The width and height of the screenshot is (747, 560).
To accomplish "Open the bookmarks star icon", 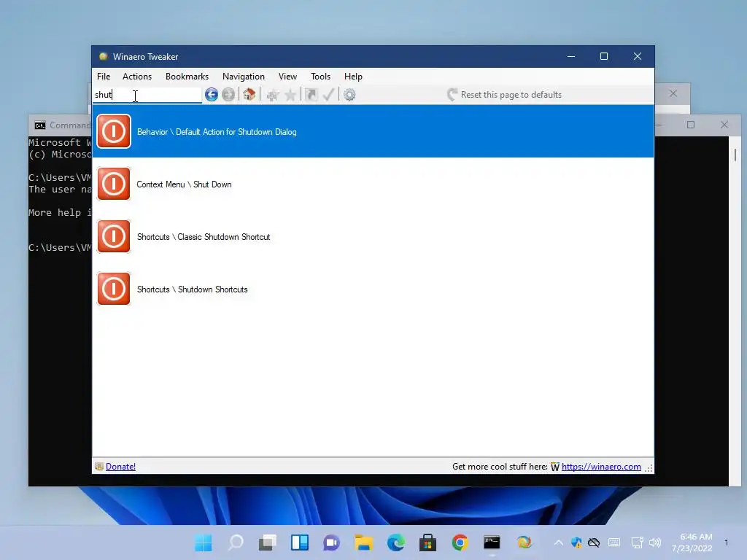I will click(290, 95).
